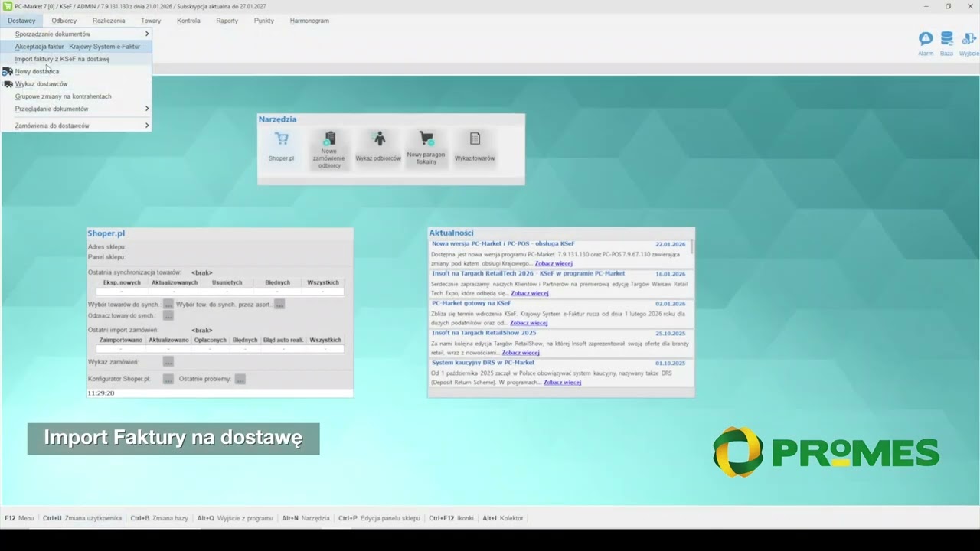Image resolution: width=980 pixels, height=551 pixels.
Task: Open Zobacz więcej for RetailShow 2025 news
Action: [x=521, y=353]
